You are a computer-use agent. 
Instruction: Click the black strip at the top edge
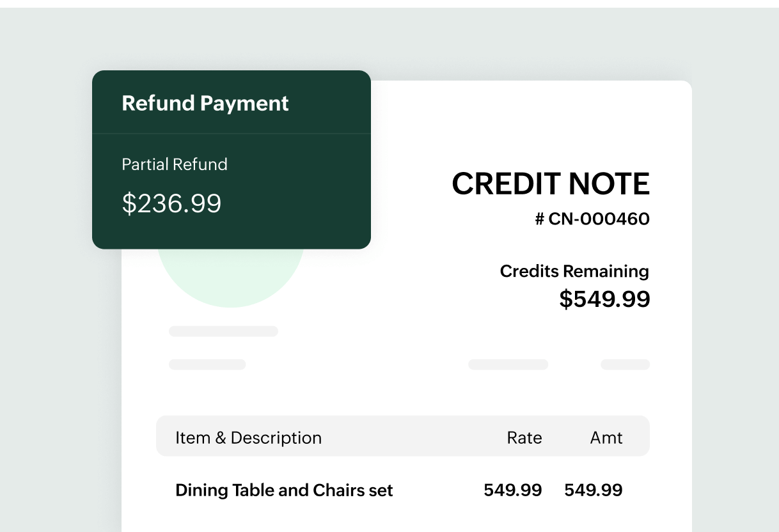point(390,3)
